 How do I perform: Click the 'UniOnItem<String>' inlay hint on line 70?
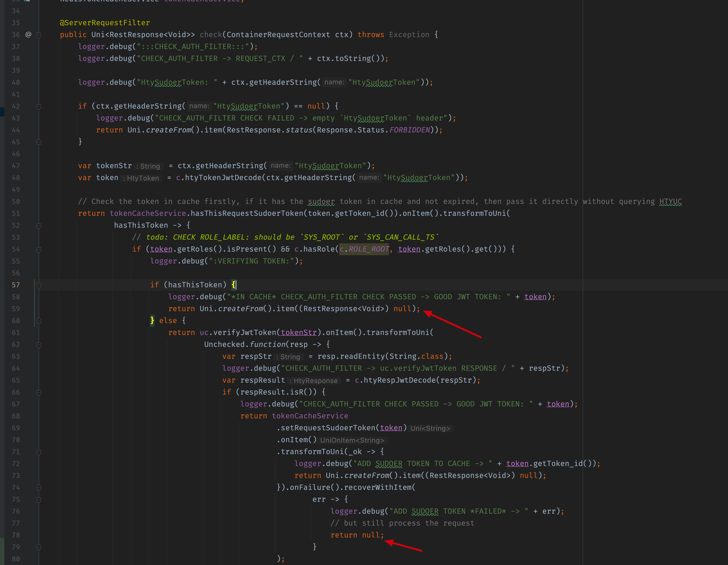point(352,440)
